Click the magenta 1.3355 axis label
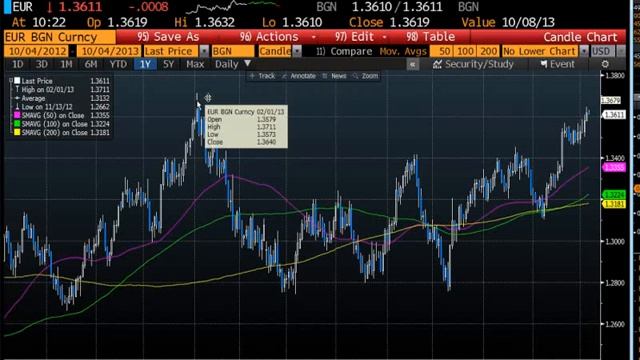This screenshot has width=640, height=360. click(x=614, y=167)
